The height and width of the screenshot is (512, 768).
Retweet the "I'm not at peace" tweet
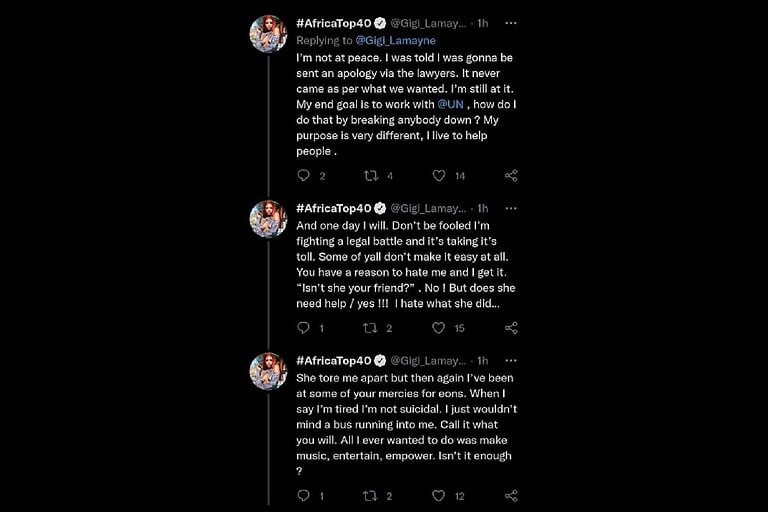click(x=371, y=176)
